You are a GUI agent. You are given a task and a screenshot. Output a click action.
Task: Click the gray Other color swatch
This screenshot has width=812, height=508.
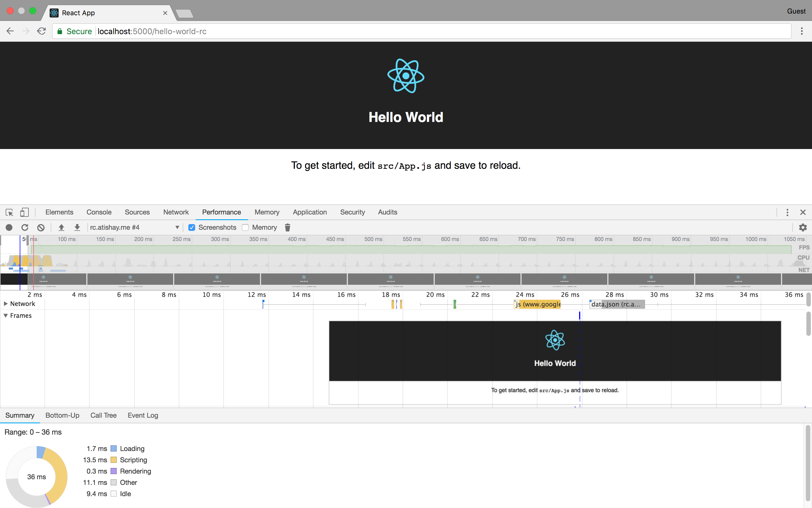click(114, 483)
